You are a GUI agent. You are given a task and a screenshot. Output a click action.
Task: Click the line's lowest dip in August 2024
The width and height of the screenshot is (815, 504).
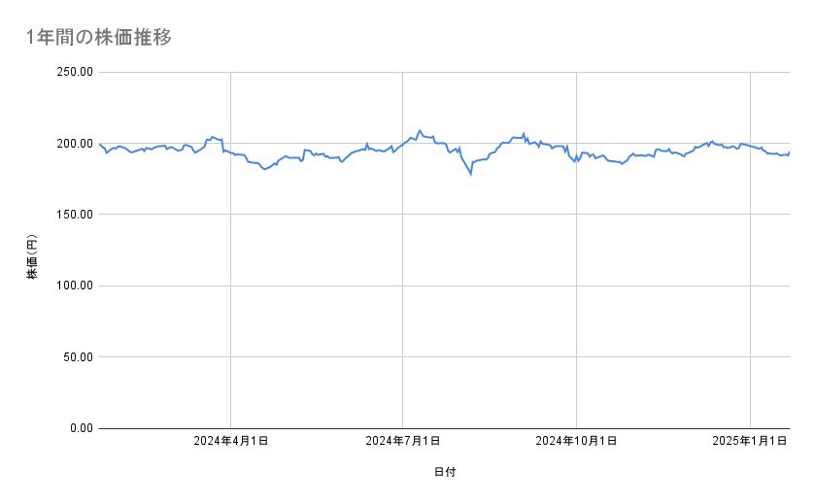(x=471, y=174)
